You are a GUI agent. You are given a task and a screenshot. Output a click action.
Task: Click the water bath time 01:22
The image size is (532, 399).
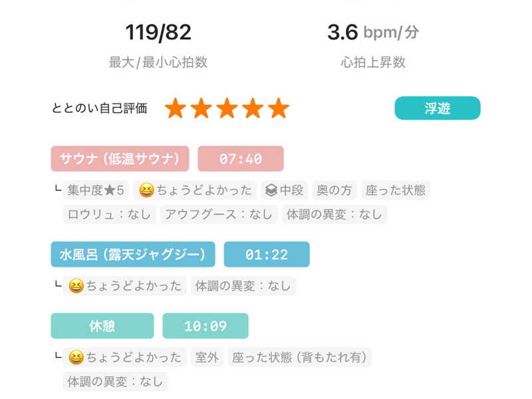click(x=266, y=254)
